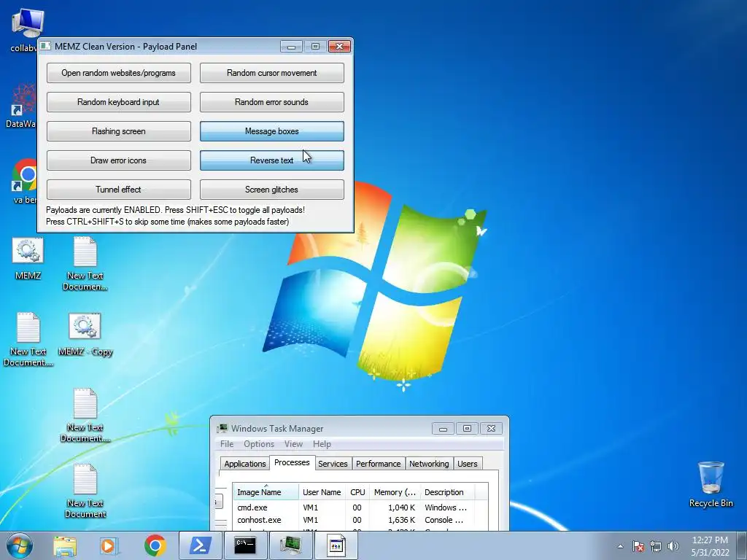
Task: Open Task Manager Help menu
Action: 322,444
